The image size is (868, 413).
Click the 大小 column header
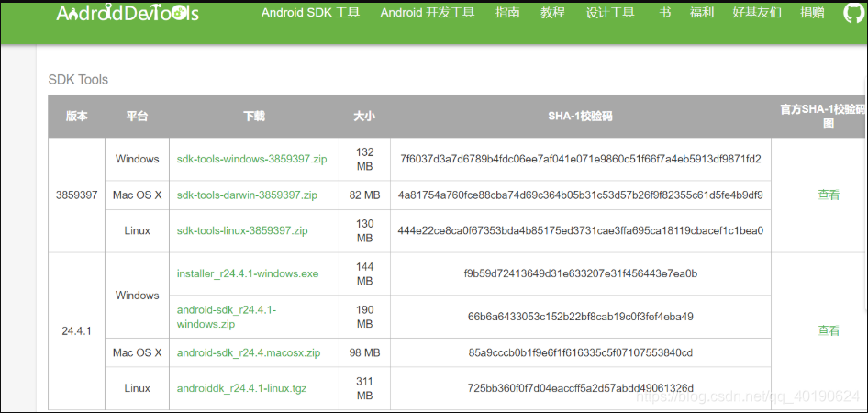tap(364, 117)
